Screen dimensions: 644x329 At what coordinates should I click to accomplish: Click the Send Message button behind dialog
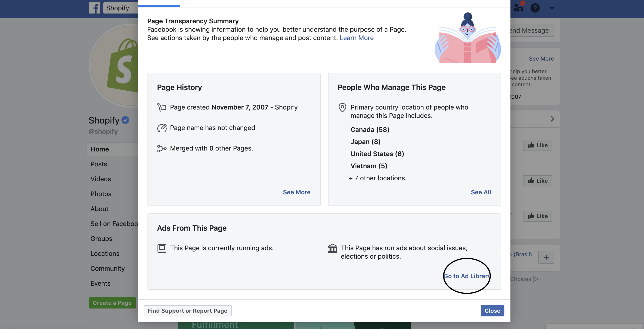point(532,30)
